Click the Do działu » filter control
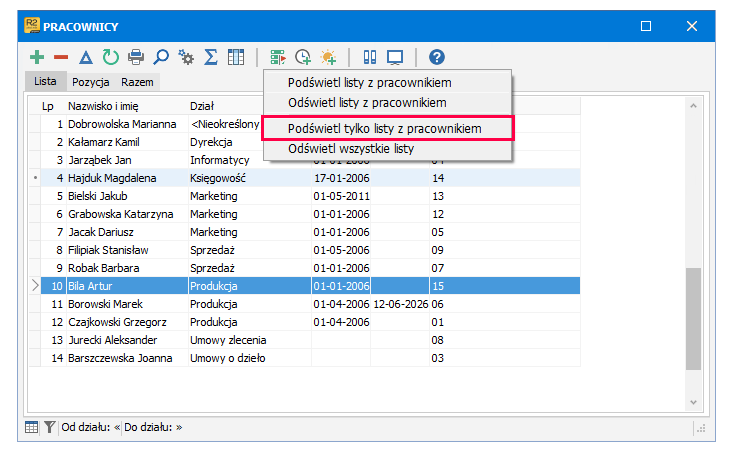The width and height of the screenshot is (730, 458). pyautogui.click(x=153, y=427)
